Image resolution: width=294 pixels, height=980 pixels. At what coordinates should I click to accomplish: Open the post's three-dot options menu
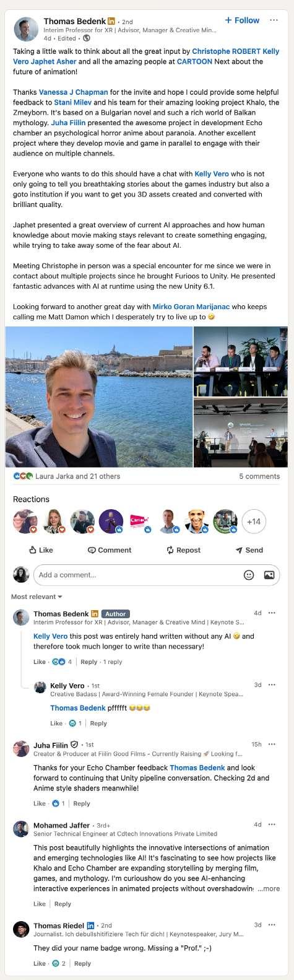[274, 20]
